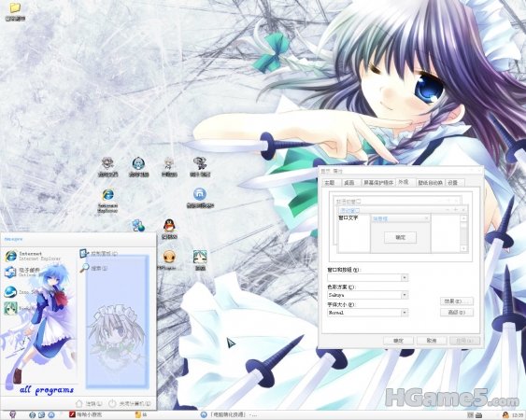Click the third quick launch icon on taskbar
The height and width of the screenshot is (420, 526).
pos(51,415)
